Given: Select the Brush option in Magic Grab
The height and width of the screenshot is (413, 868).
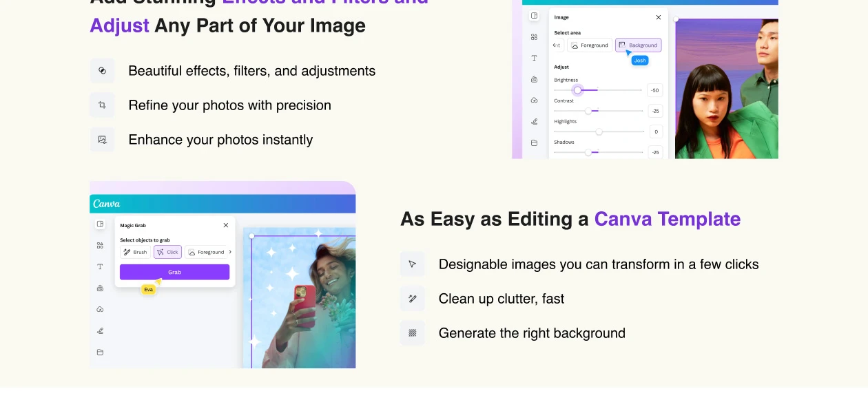Looking at the screenshot, I should 135,252.
